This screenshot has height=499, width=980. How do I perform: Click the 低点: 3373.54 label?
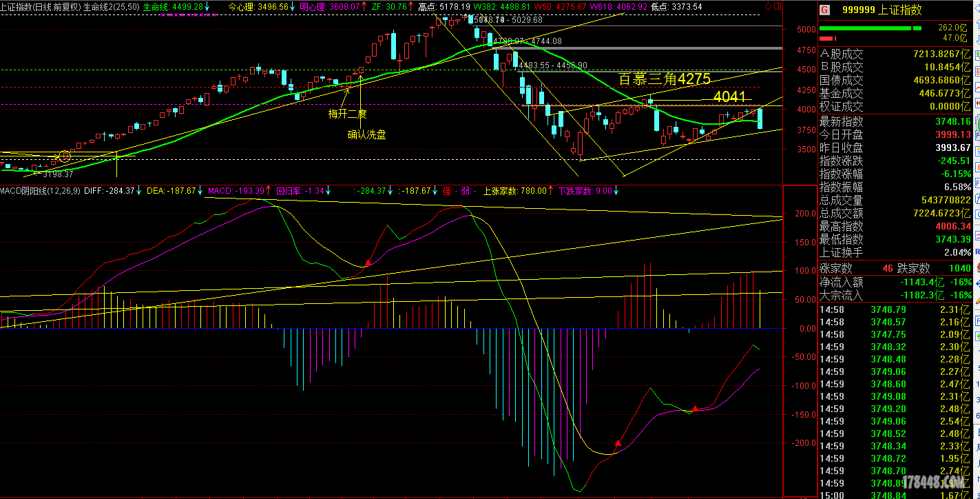point(677,6)
